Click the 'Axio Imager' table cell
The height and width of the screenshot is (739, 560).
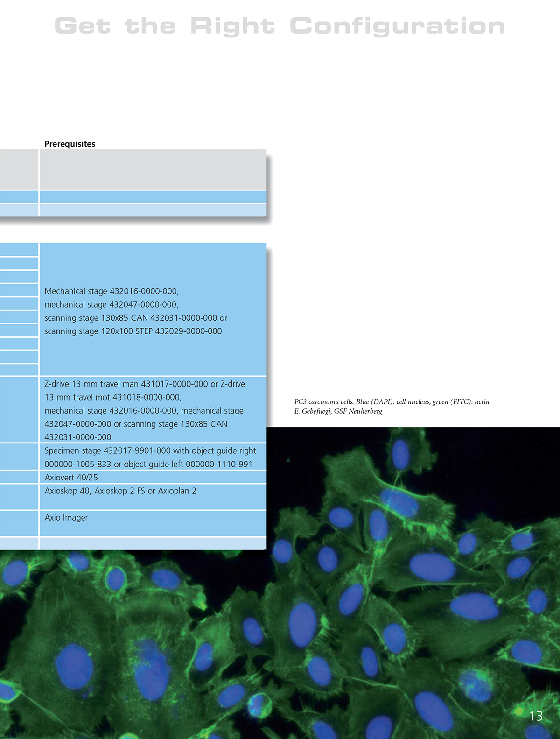click(x=153, y=523)
